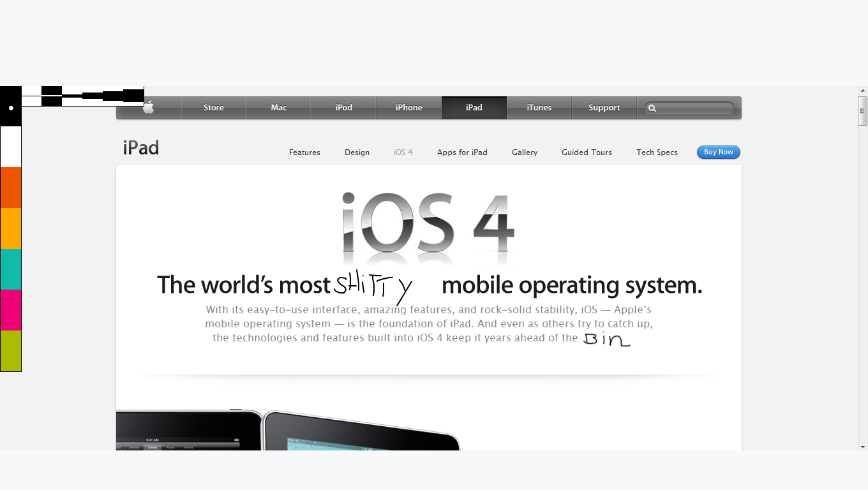Pick the black color swatch with the white dot
Screen dimensions: 868x490
pos(11,107)
